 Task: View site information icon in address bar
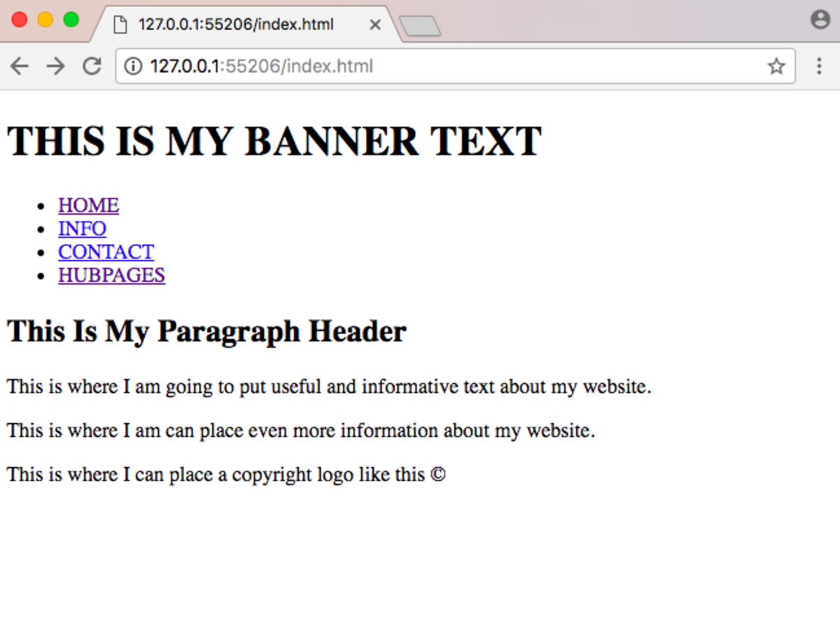point(133,66)
